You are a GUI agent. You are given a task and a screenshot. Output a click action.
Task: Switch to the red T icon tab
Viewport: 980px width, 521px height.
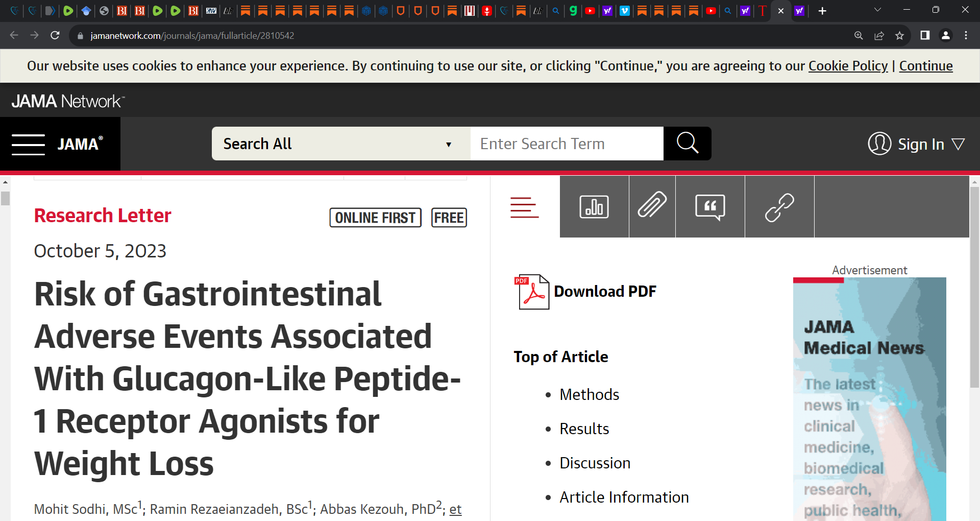763,11
